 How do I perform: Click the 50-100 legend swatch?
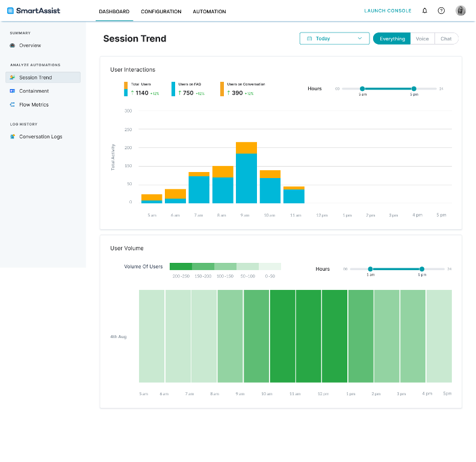[248, 266]
